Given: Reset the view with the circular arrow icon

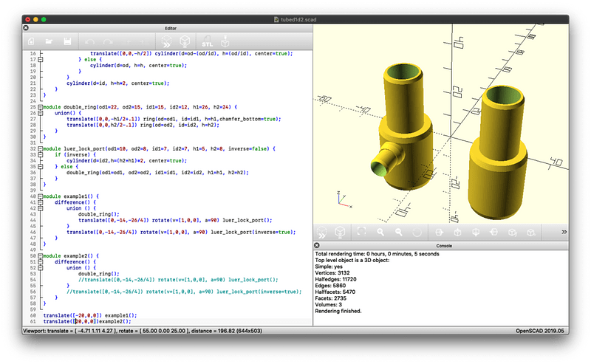Looking at the screenshot, I should (417, 232).
